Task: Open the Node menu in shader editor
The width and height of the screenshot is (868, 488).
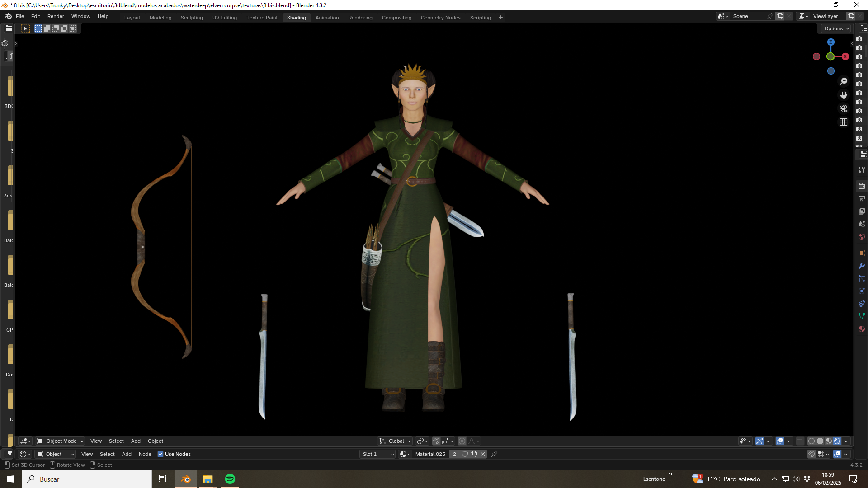Action: pos(145,454)
